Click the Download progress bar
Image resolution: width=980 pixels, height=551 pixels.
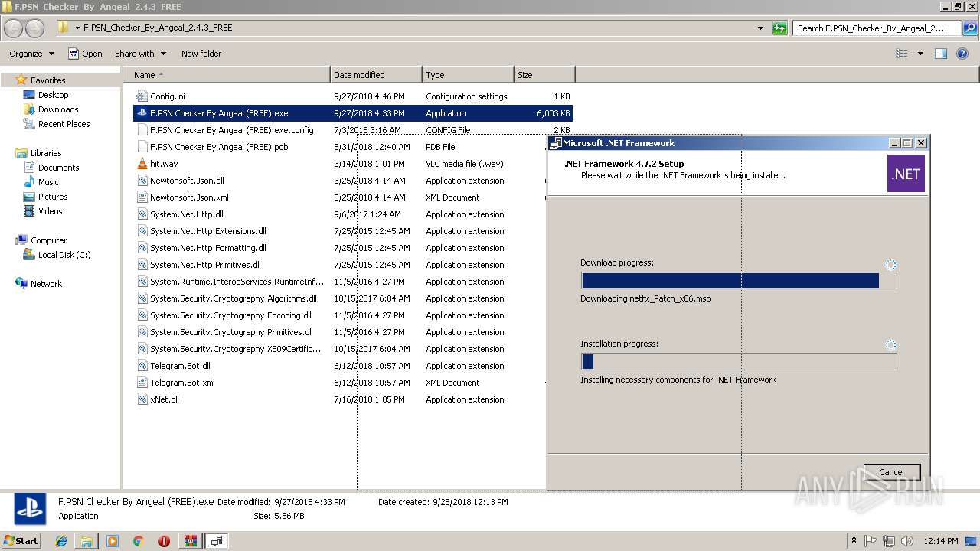[738, 280]
